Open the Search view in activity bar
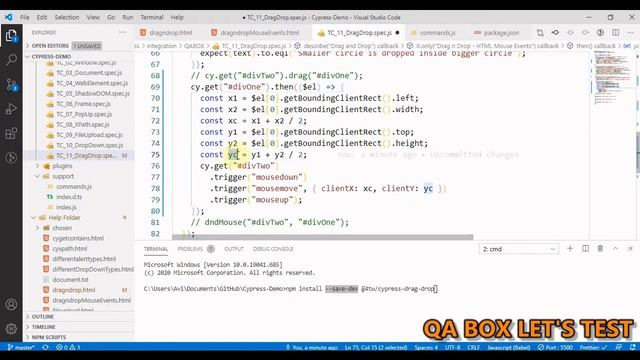Image resolution: width=640 pixels, height=360 pixels. [x=11, y=60]
